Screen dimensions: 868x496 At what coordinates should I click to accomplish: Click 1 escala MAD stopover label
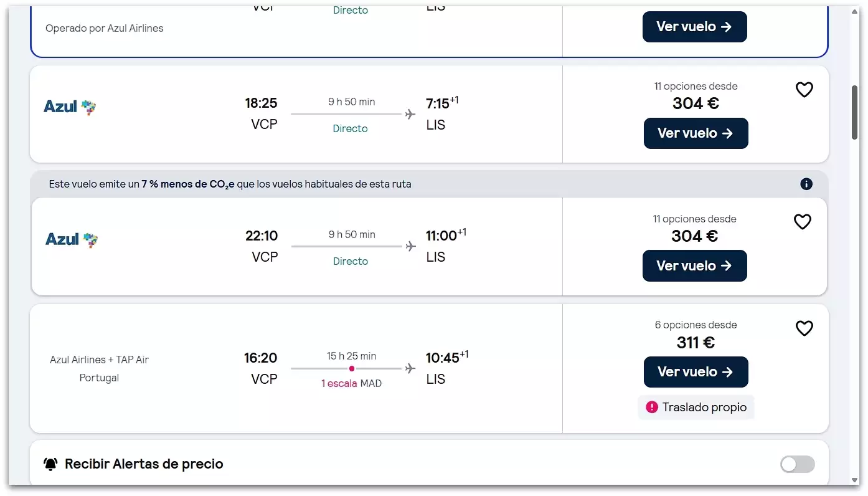click(x=351, y=383)
